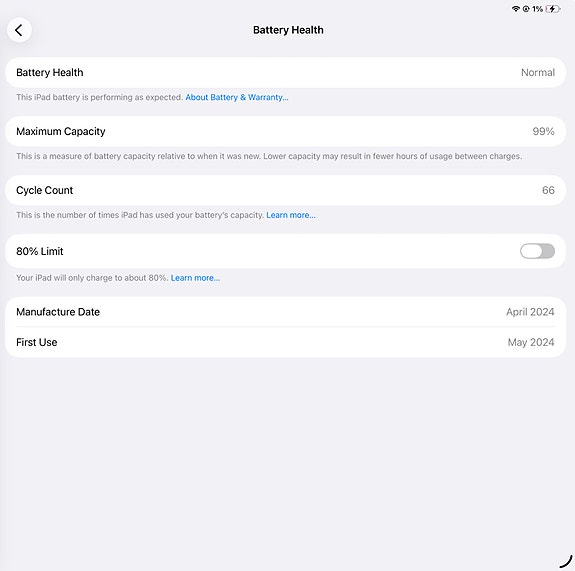Select the Manufacture Date row
This screenshot has width=575, height=571.
coord(285,312)
